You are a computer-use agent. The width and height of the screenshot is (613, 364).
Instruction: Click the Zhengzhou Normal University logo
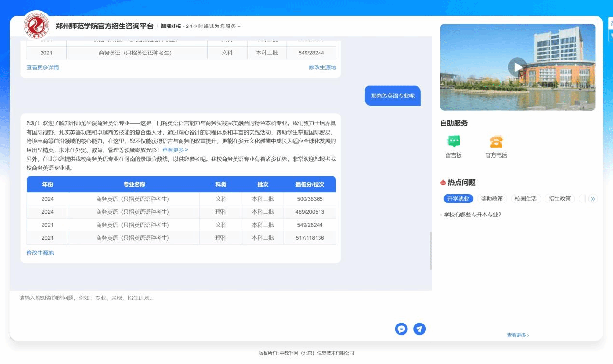tap(37, 26)
